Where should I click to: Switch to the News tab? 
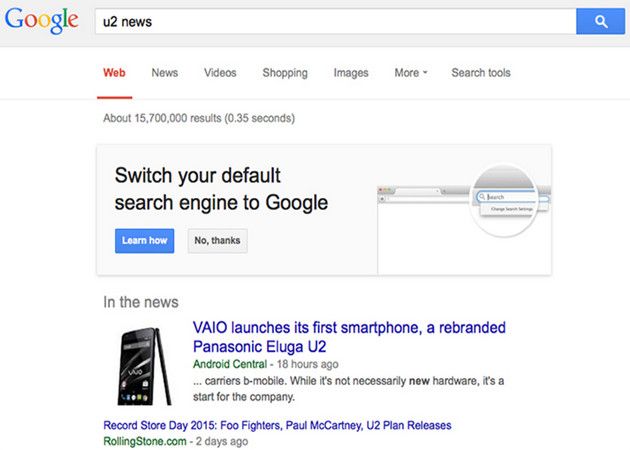coord(165,73)
